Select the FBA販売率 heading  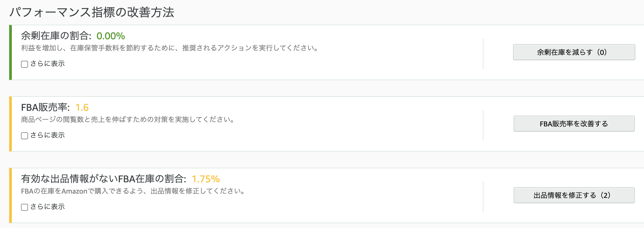click(45, 107)
